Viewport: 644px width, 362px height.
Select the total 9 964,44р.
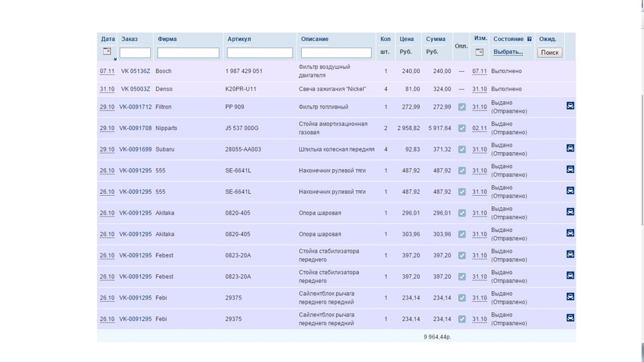(x=437, y=337)
